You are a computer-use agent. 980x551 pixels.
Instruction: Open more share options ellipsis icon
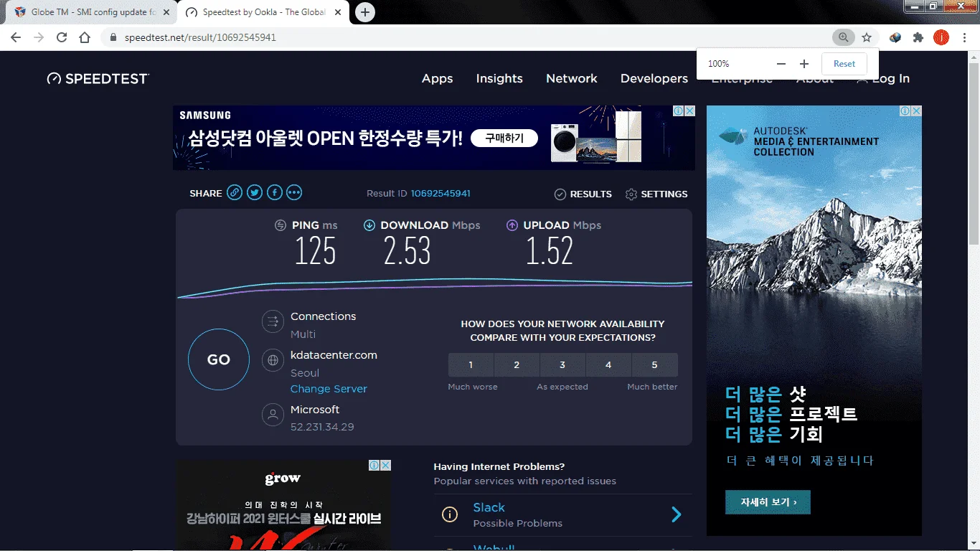(x=294, y=192)
